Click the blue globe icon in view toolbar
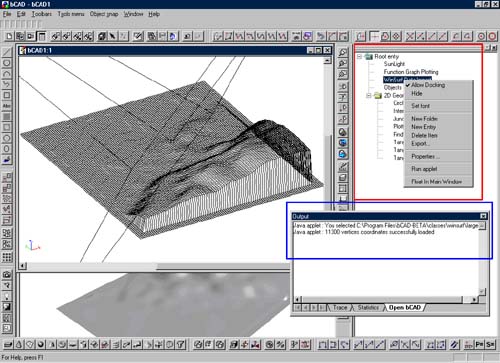Screen dimensions: 500x363 click(x=343, y=143)
